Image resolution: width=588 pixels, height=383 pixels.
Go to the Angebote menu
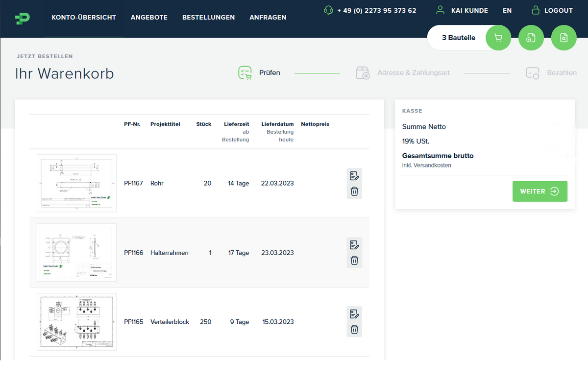149,17
